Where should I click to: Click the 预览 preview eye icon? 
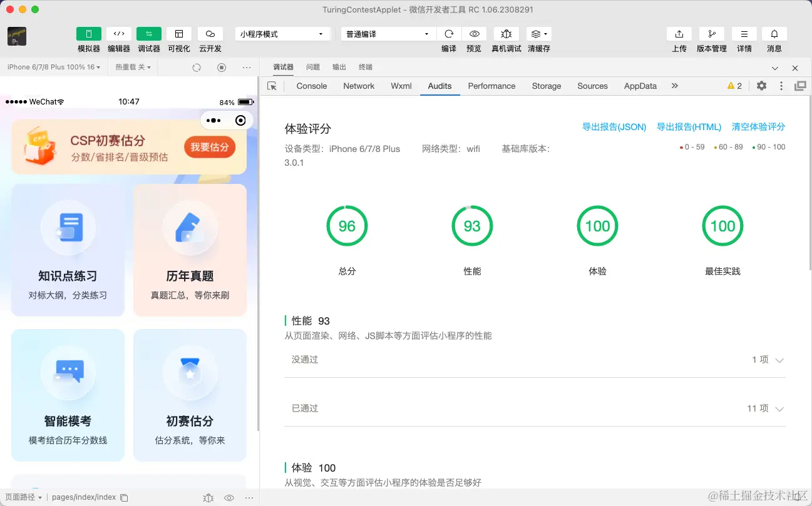click(x=475, y=34)
